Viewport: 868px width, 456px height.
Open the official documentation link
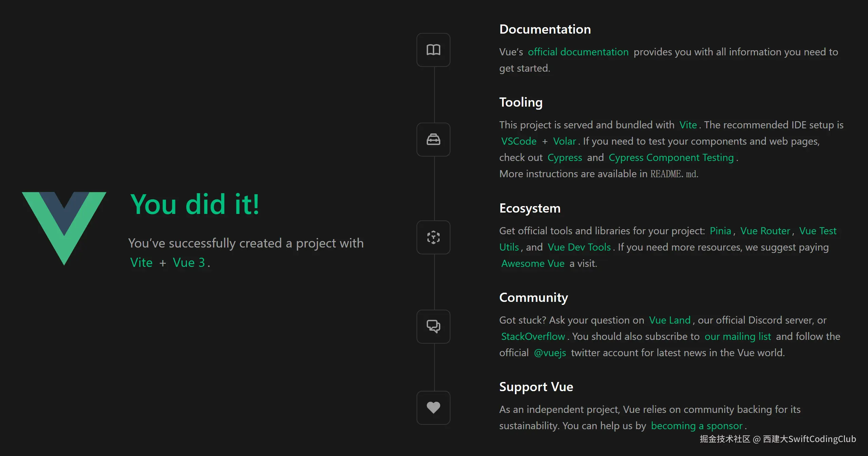[x=578, y=52]
